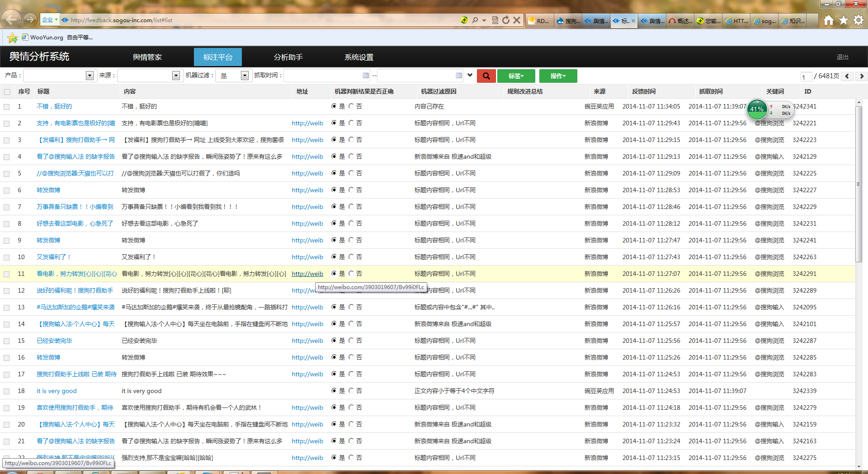Viewport: 868px width, 474px height.
Task: Check the checkbox for row 6 转发微博
Action: tap(6, 190)
